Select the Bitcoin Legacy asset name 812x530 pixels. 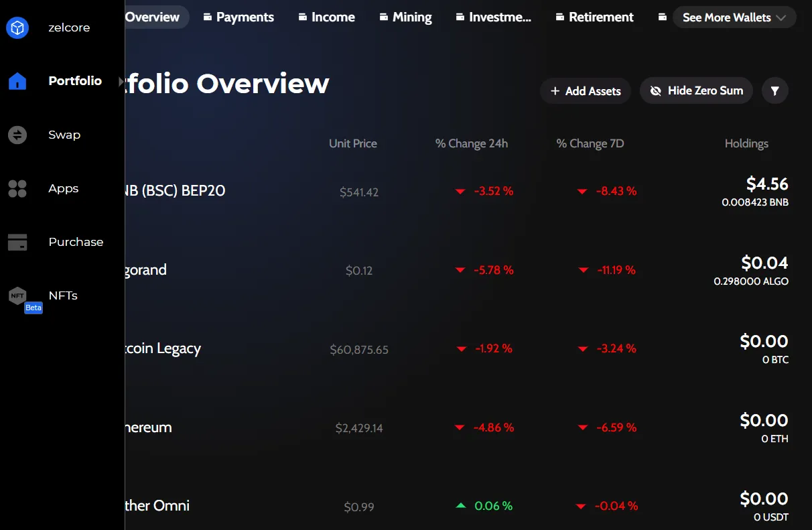coord(163,348)
